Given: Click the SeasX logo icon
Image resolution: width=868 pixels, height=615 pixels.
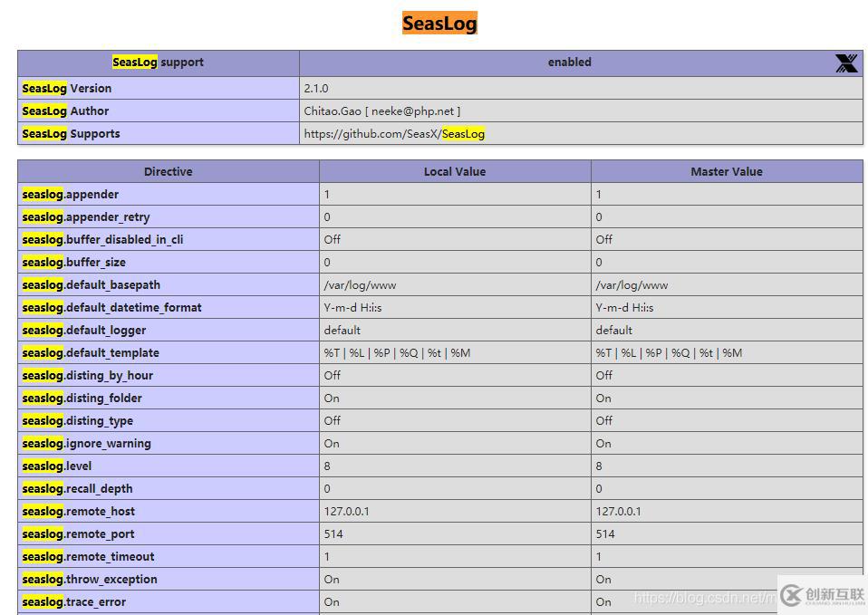Looking at the screenshot, I should pos(846,63).
